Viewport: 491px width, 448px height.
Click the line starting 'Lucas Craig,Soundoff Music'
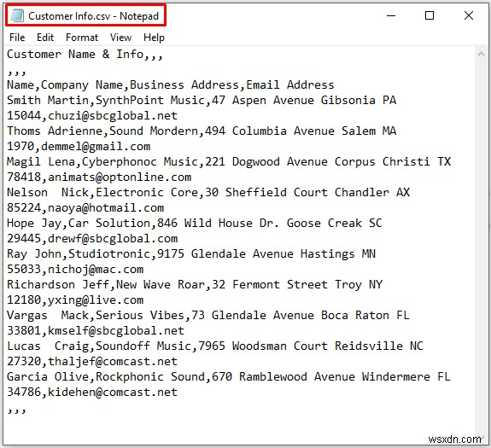point(215,346)
